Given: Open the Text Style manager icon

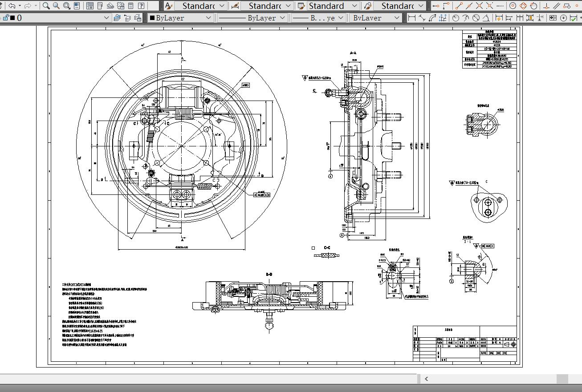Looking at the screenshot, I should coord(168,6).
